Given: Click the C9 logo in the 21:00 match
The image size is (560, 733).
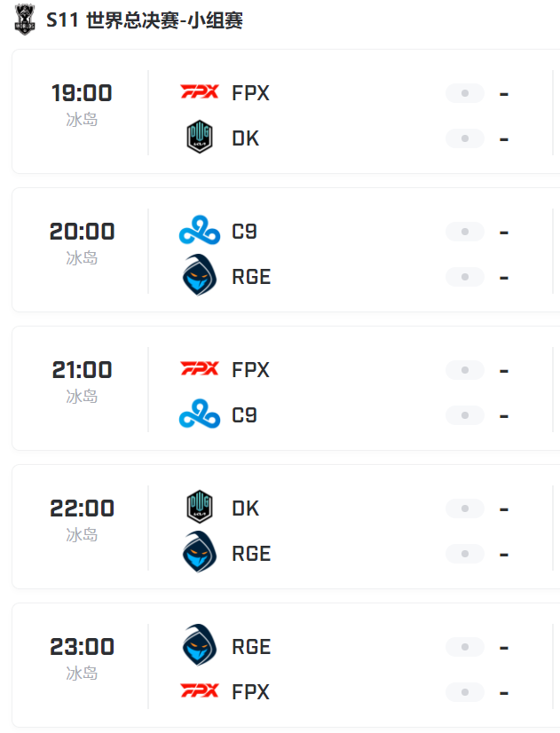Looking at the screenshot, I should tap(199, 414).
